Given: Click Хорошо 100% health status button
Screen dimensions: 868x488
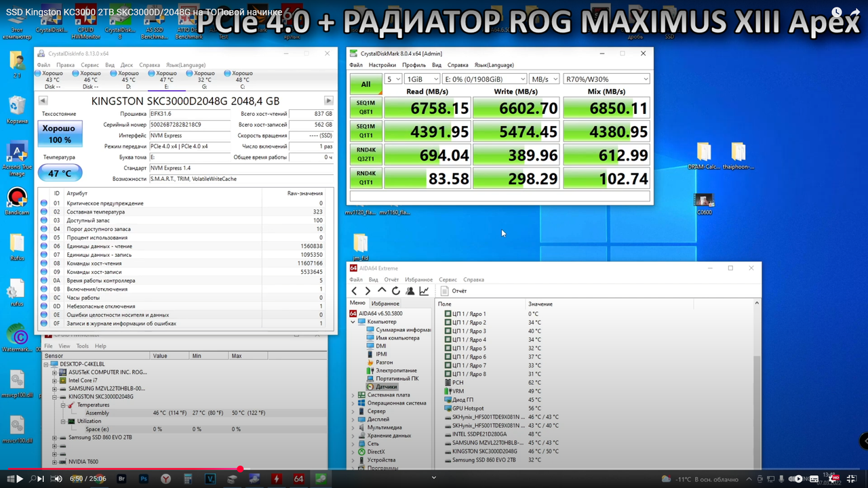Looking at the screenshot, I should point(60,134).
